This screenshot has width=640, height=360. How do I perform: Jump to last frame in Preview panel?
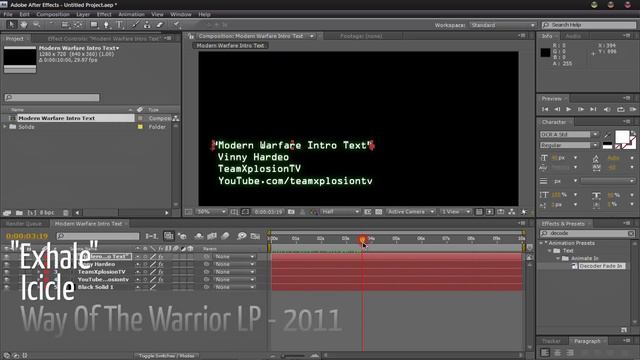[593, 109]
